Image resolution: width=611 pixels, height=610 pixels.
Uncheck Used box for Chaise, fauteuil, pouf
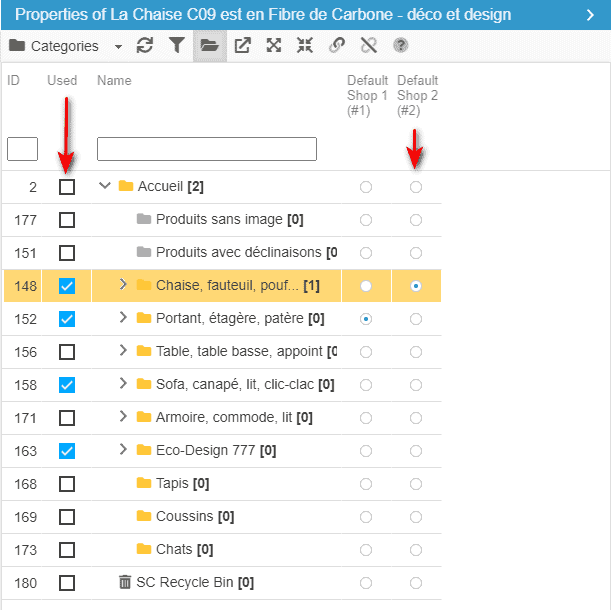coord(67,286)
